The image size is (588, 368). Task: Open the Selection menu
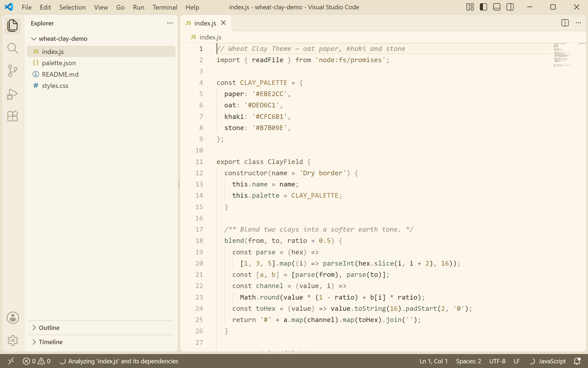point(72,7)
